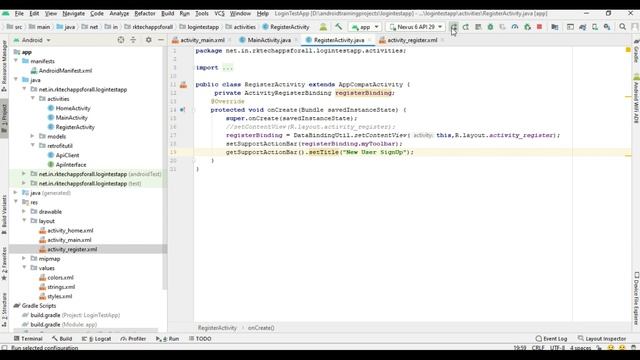Toggle the Layout Inspector button

tap(602, 339)
